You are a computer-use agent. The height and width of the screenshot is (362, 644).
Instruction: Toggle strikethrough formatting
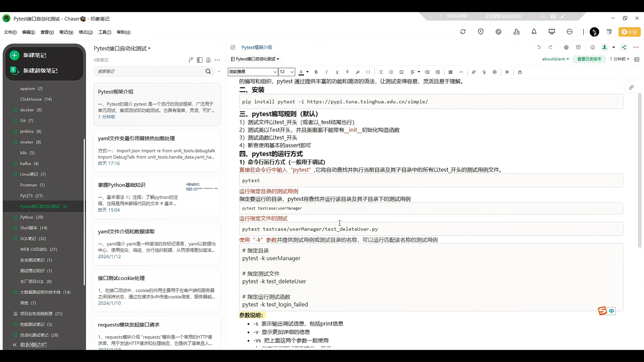point(347,72)
